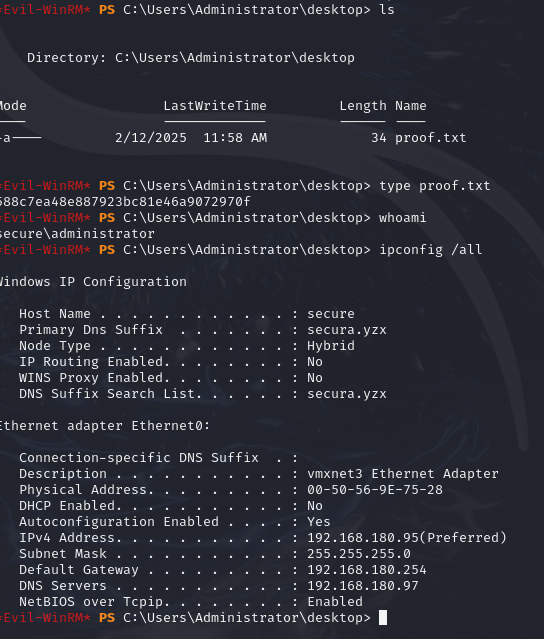Screen dimensions: 544x639
Task: Click the 'type proof.txt' command text
Action: 434,186
